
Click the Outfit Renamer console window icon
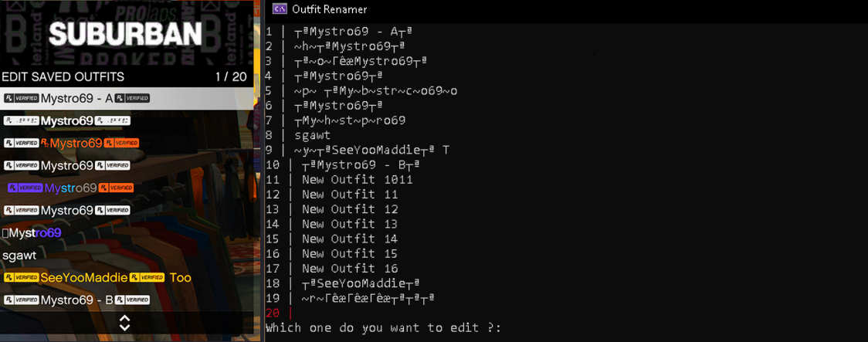280,9
